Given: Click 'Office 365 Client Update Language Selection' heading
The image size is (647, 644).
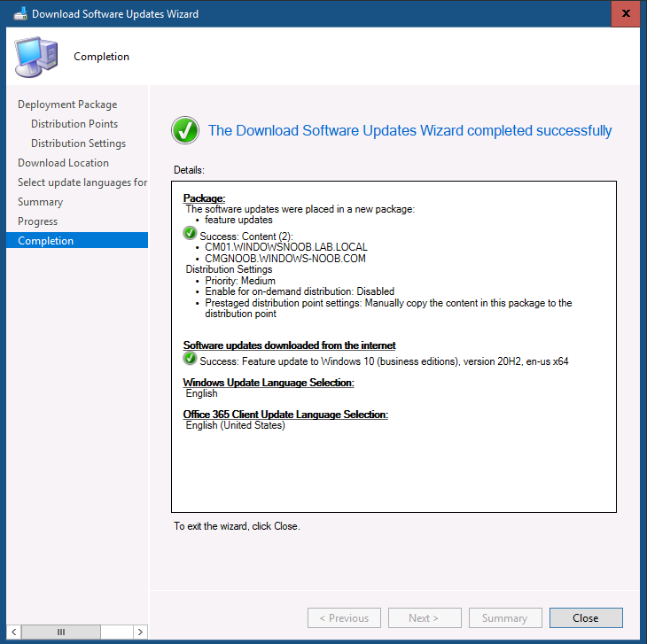Looking at the screenshot, I should coord(285,415).
